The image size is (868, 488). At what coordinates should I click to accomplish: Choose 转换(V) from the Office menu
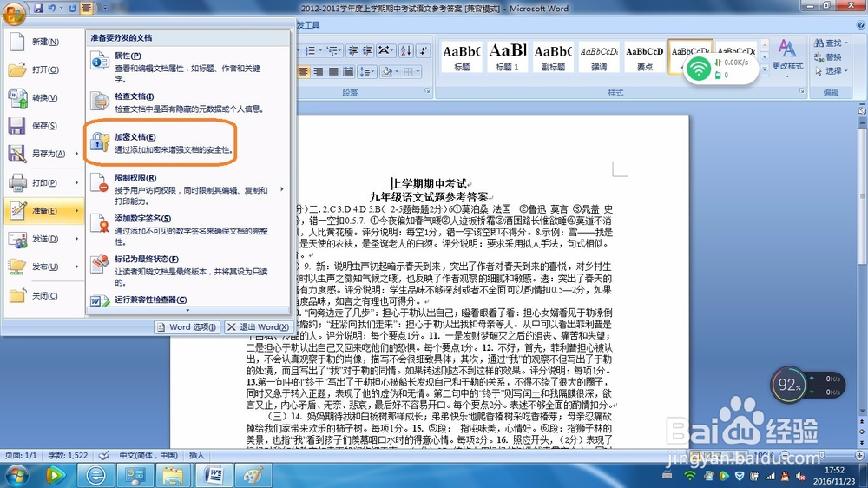[x=43, y=98]
